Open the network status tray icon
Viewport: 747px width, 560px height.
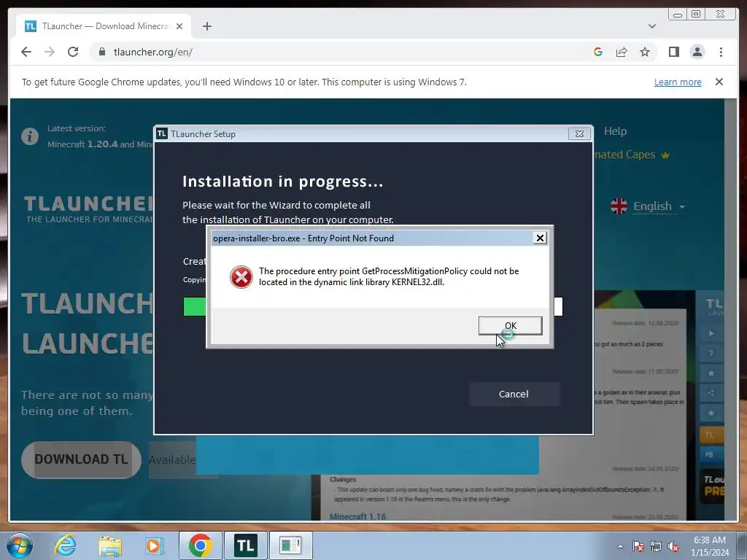(x=656, y=546)
